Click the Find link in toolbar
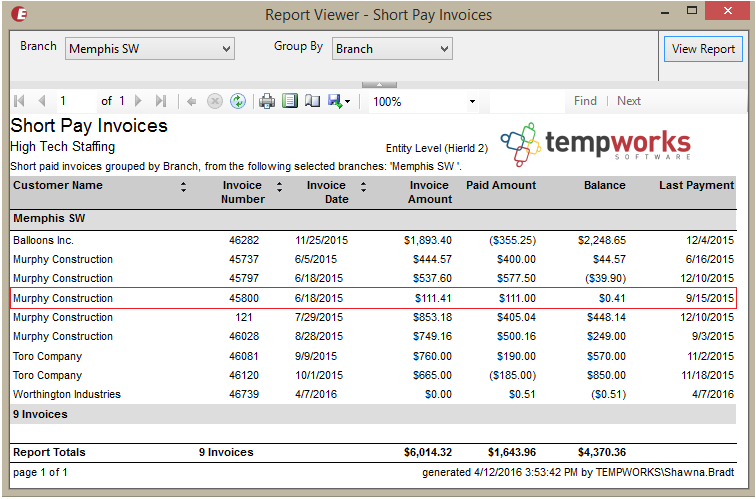Image resolution: width=756 pixels, height=499 pixels. pos(585,101)
